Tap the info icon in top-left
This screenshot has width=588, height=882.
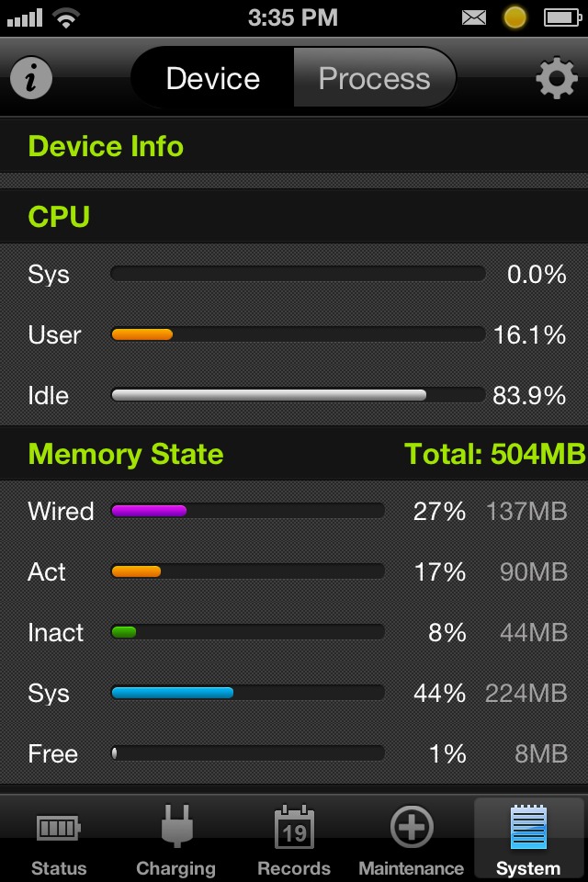point(31,79)
